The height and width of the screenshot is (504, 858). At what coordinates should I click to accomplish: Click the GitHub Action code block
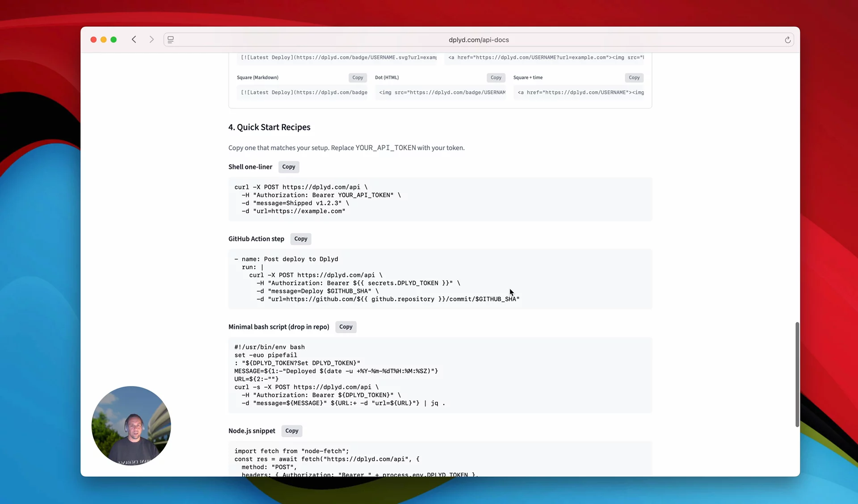click(440, 279)
